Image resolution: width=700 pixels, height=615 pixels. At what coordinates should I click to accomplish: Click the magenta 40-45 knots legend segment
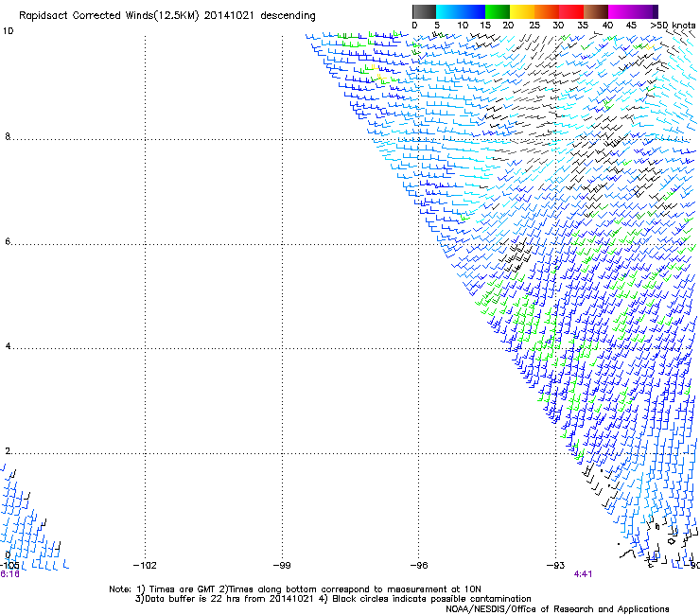[x=621, y=11]
